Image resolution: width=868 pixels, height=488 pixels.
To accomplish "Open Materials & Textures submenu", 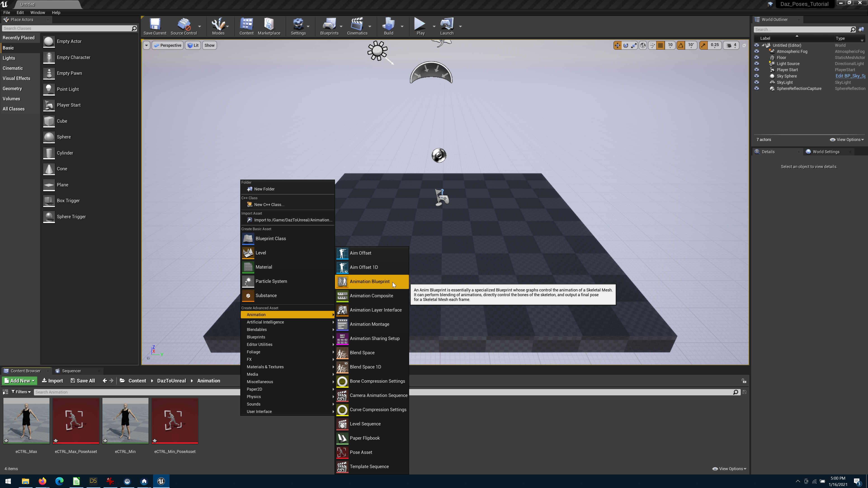I will [x=288, y=367].
